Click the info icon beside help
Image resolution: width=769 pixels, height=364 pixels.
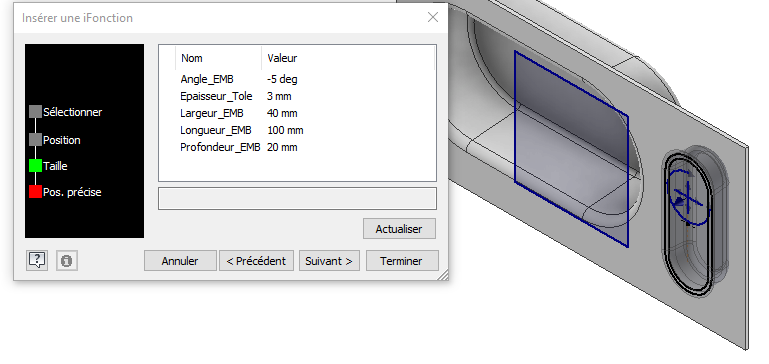coord(67,260)
